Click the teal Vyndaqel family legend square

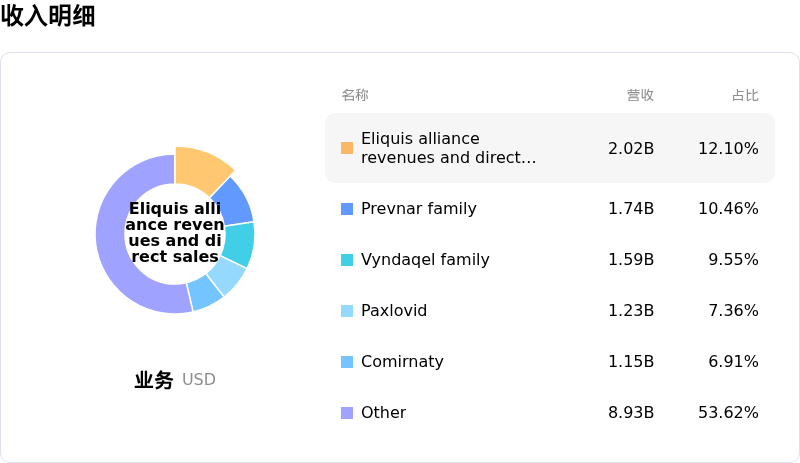[x=347, y=260]
